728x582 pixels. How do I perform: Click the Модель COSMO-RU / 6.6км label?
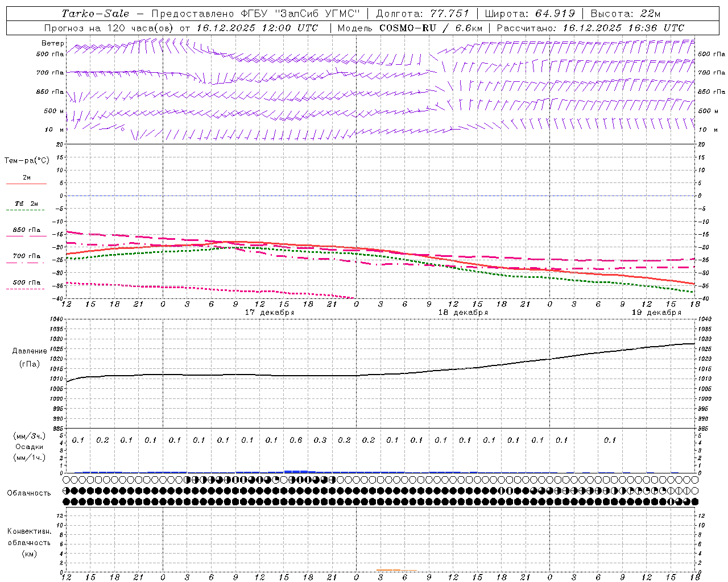[410, 28]
